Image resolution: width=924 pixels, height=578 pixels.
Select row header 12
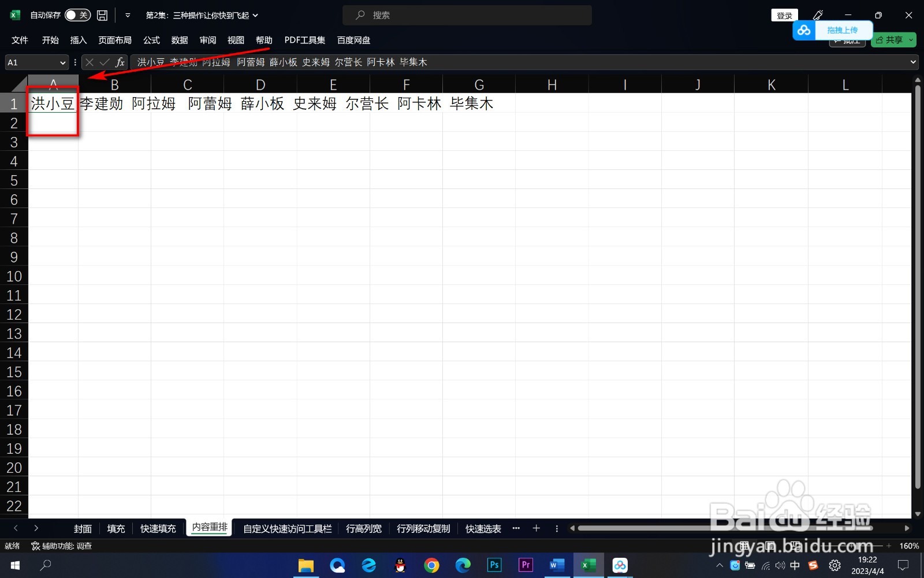tap(14, 314)
